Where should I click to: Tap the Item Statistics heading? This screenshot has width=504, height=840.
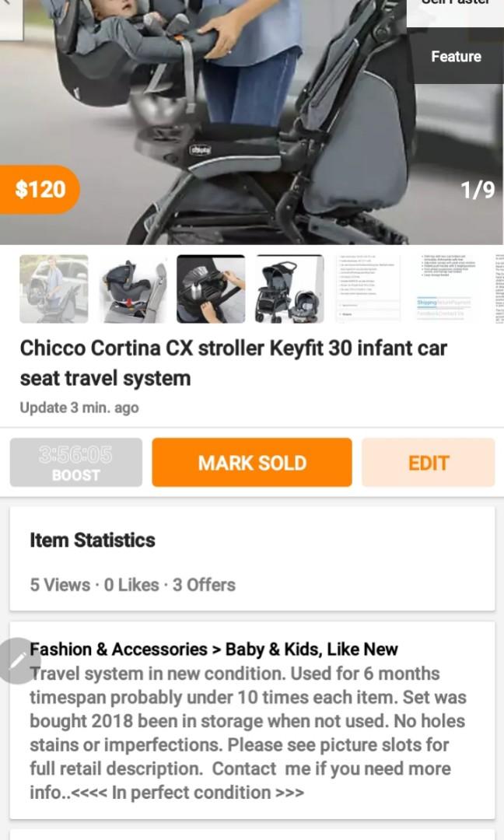(x=92, y=540)
